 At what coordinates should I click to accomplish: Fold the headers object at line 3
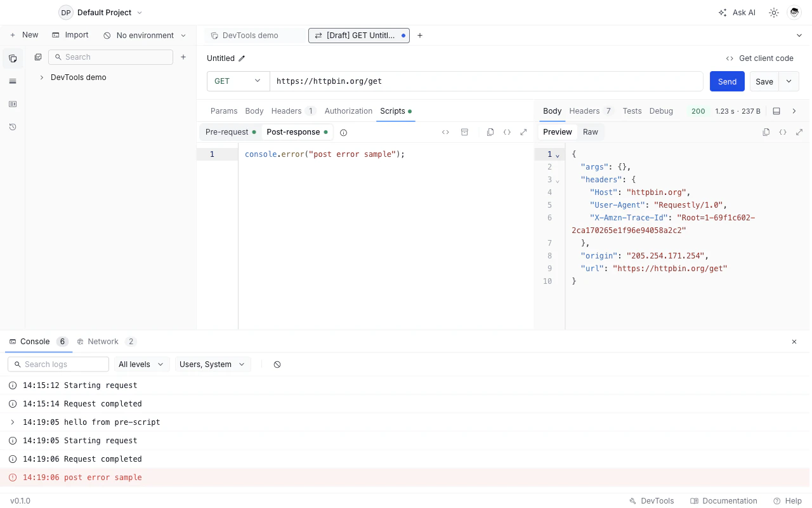(558, 180)
